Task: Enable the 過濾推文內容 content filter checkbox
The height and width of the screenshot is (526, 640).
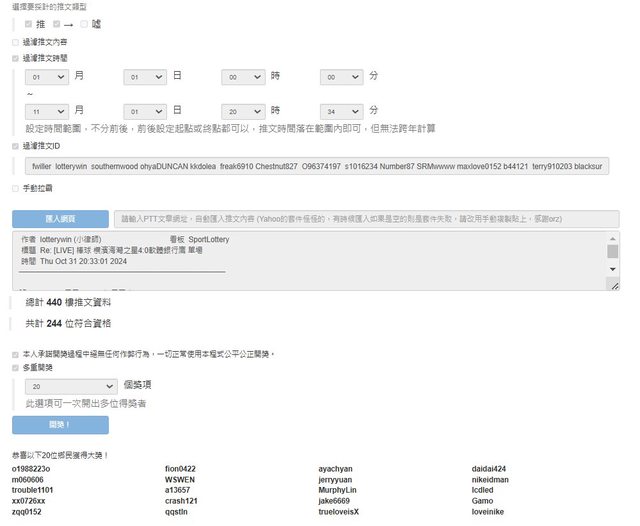Action: (15, 42)
